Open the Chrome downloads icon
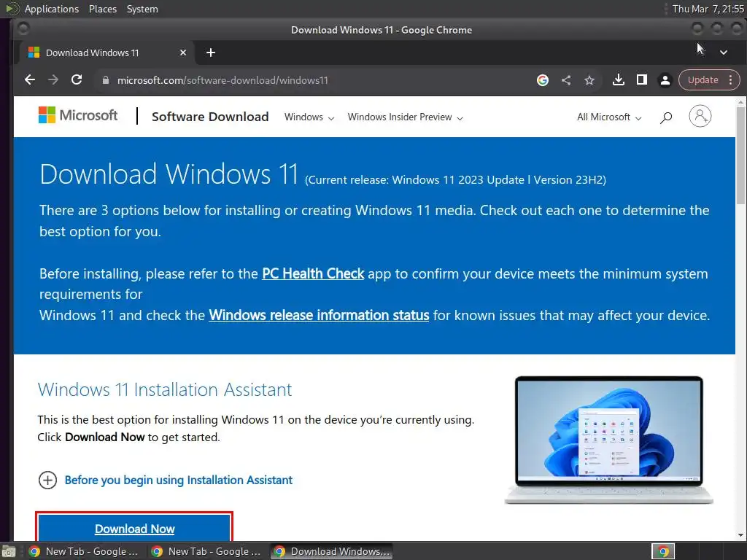The width and height of the screenshot is (747, 560). point(619,80)
